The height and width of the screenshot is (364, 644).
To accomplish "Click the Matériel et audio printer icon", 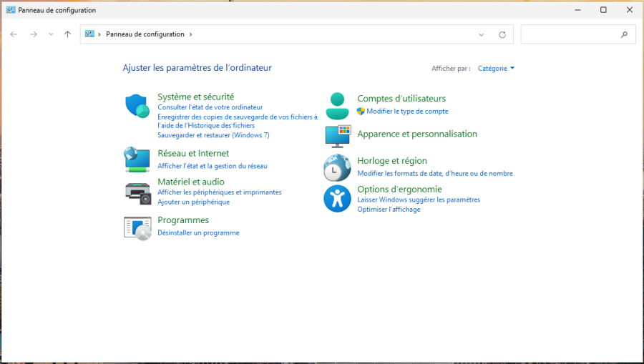I will (x=137, y=192).
